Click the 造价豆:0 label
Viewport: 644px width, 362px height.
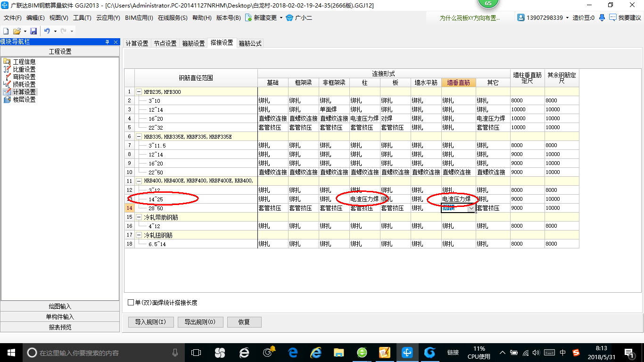(x=583, y=17)
